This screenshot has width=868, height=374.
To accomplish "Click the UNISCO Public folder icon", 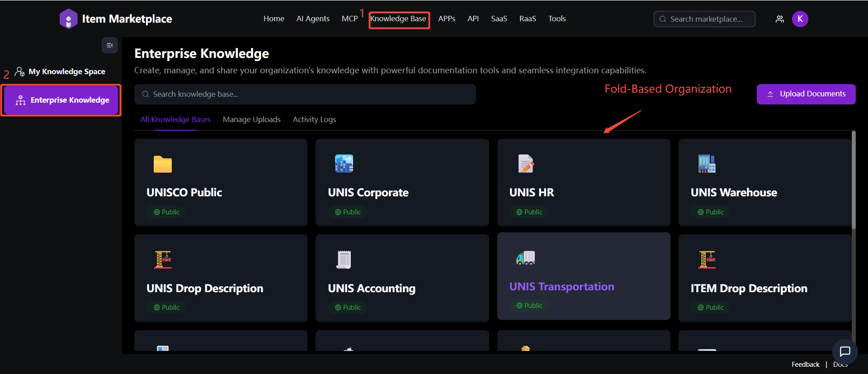I will click(163, 164).
